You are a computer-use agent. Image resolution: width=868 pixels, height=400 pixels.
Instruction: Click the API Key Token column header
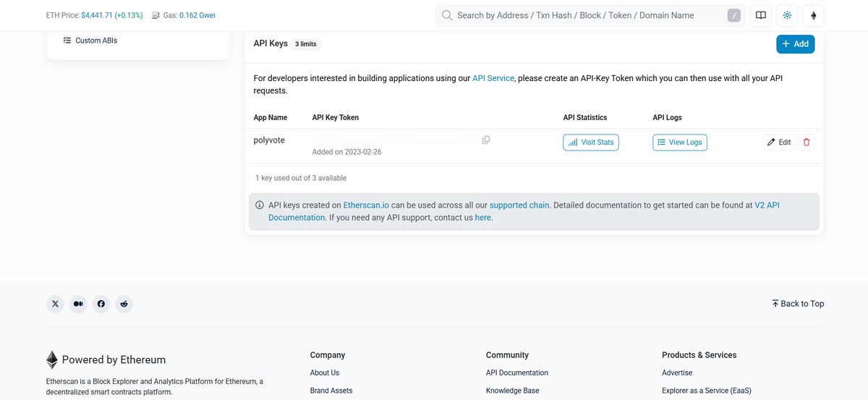pos(335,117)
